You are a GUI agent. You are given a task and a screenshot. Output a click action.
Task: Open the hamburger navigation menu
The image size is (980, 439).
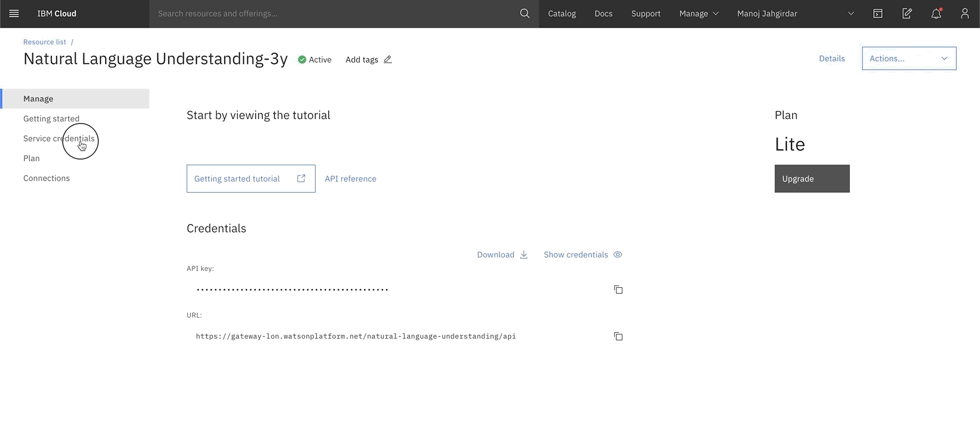click(14, 13)
